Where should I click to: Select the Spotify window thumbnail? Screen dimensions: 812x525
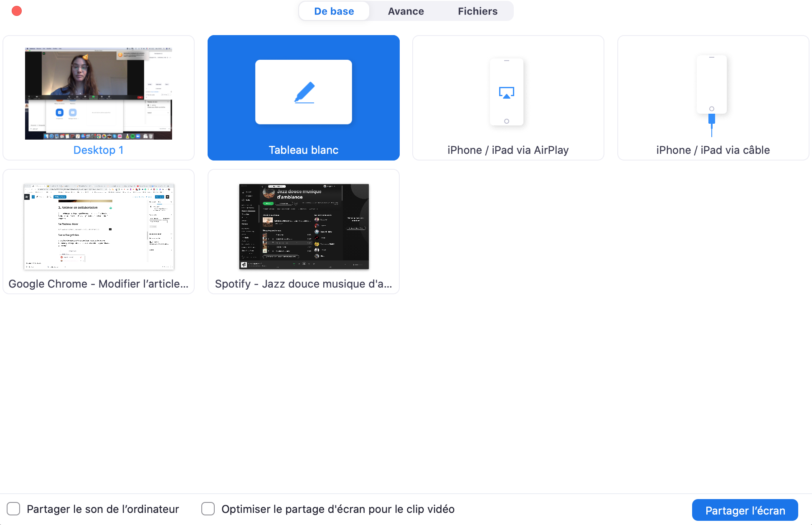304,226
